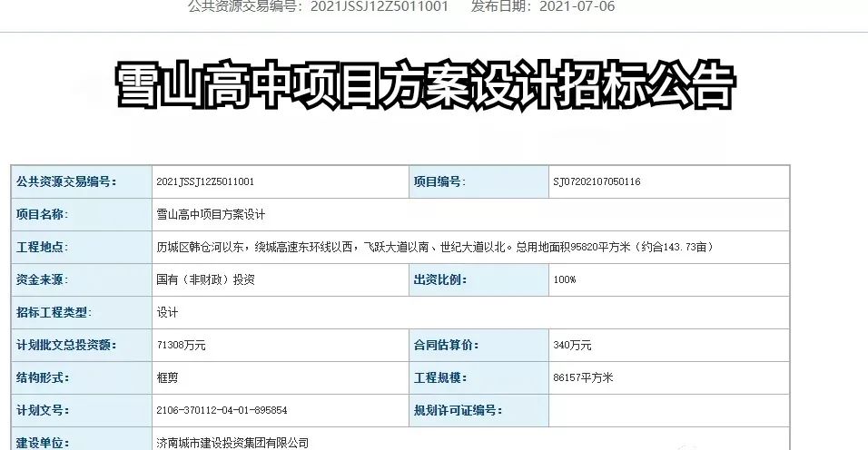
Task: Click the 计划文号 label cell
Action: pos(82,410)
